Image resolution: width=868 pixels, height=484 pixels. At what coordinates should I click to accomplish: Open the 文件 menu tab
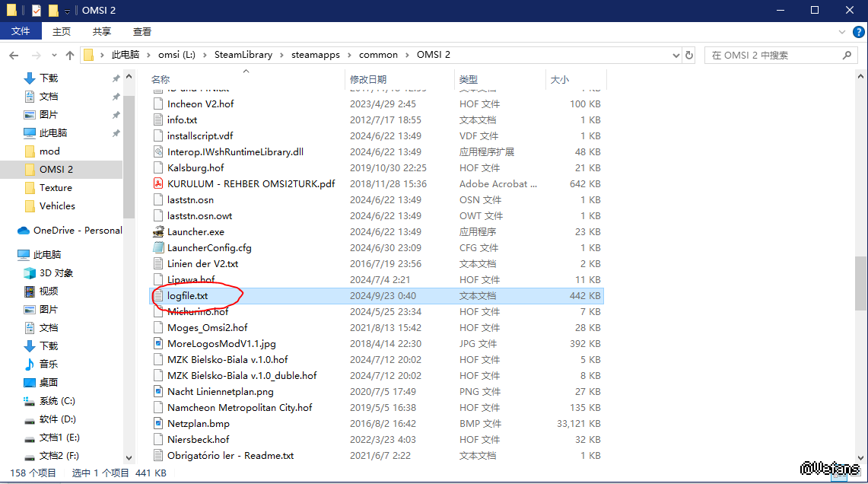[x=21, y=31]
